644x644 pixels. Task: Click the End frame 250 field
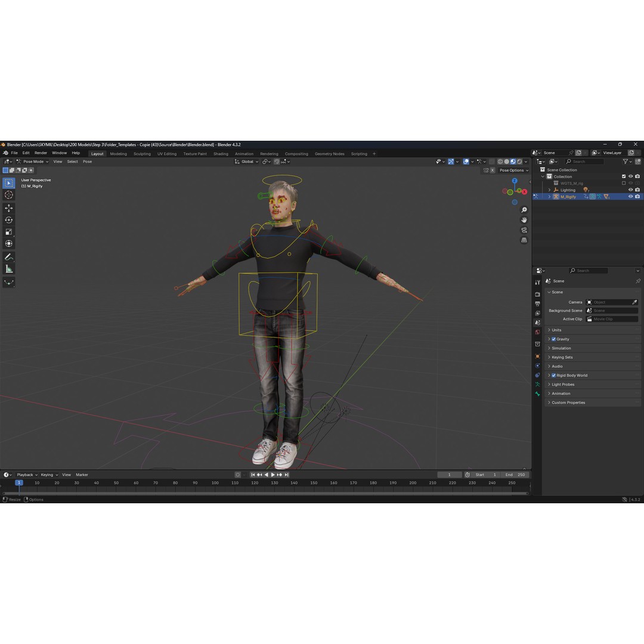(516, 475)
